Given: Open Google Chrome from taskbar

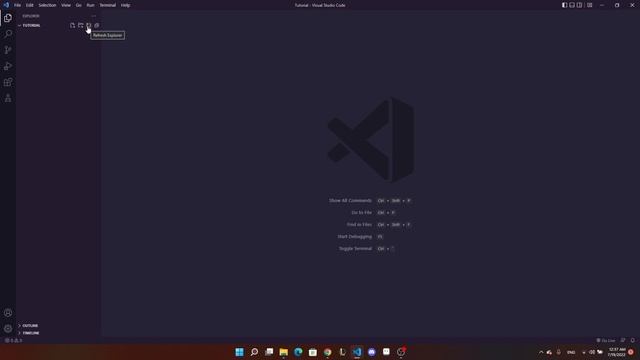Looking at the screenshot, I should (x=328, y=352).
